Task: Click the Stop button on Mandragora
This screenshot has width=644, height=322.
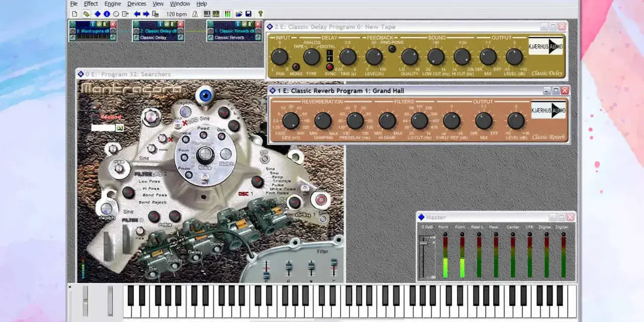Action: (107, 108)
